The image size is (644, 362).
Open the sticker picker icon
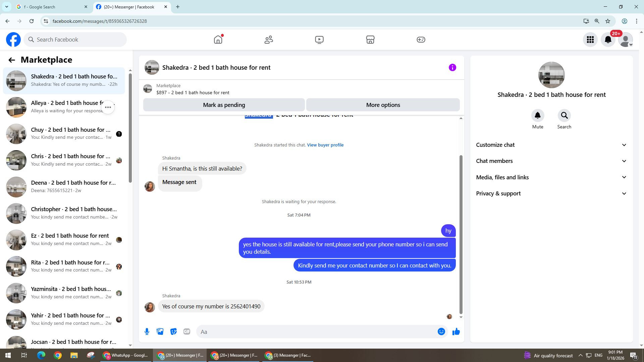pos(173,332)
